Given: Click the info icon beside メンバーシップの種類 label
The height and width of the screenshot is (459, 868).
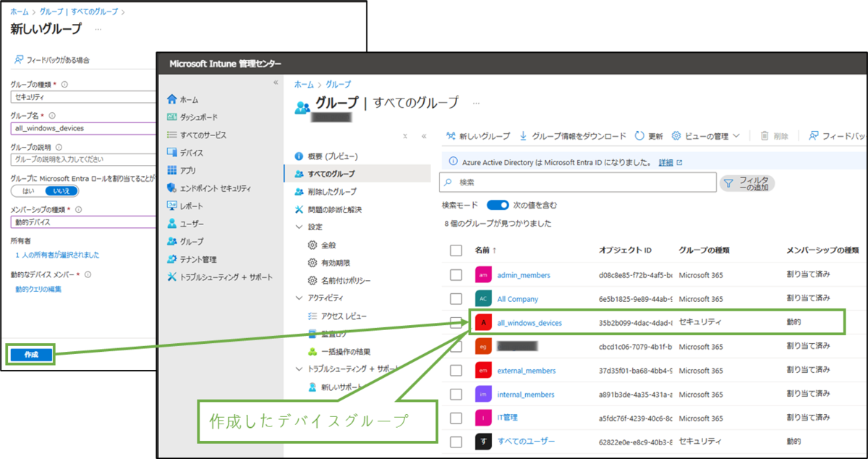Looking at the screenshot, I should (x=78, y=209).
